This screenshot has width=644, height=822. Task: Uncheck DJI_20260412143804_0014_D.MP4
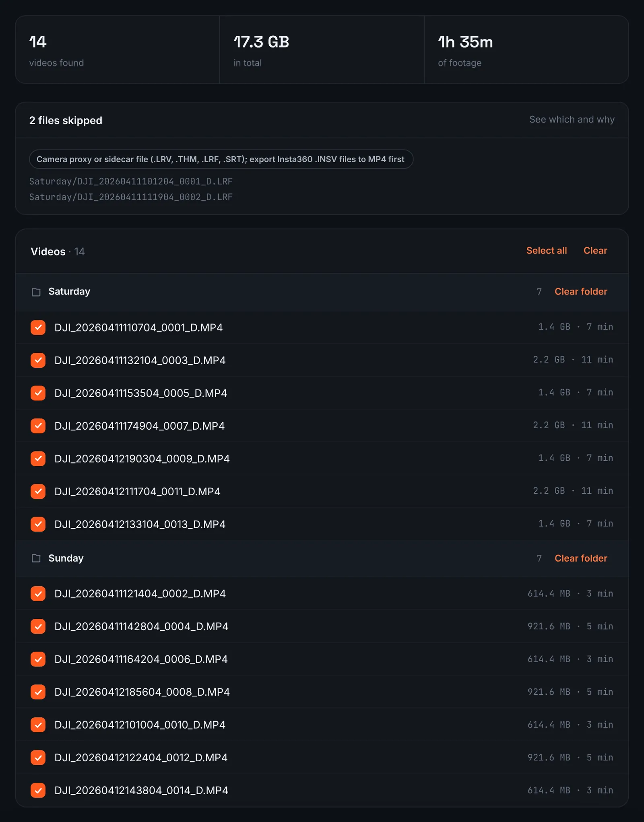38,790
